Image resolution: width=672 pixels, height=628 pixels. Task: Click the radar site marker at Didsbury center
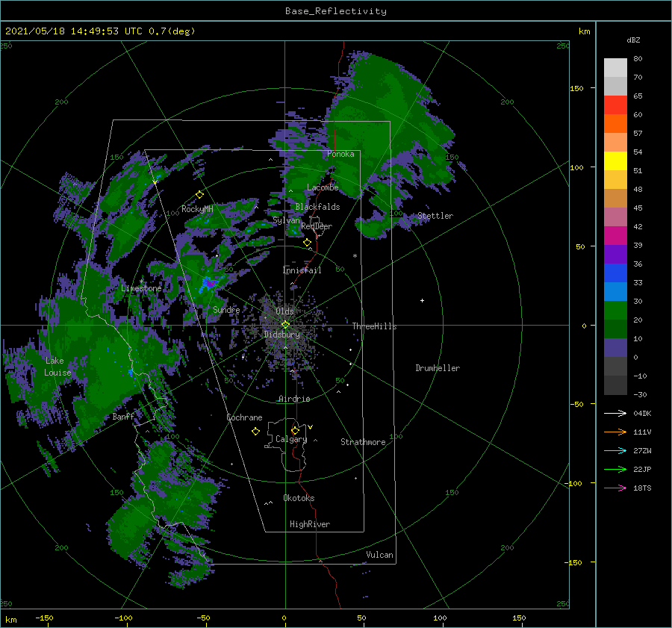point(285,325)
